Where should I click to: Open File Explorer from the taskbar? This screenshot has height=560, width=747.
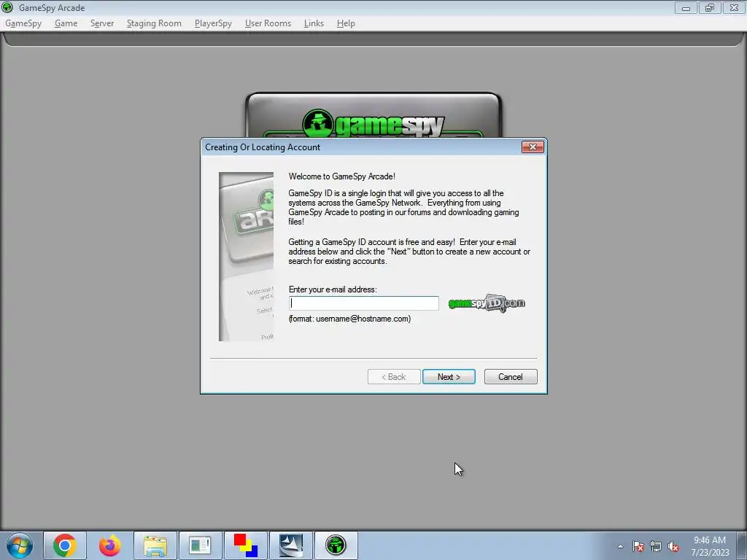pos(155,545)
